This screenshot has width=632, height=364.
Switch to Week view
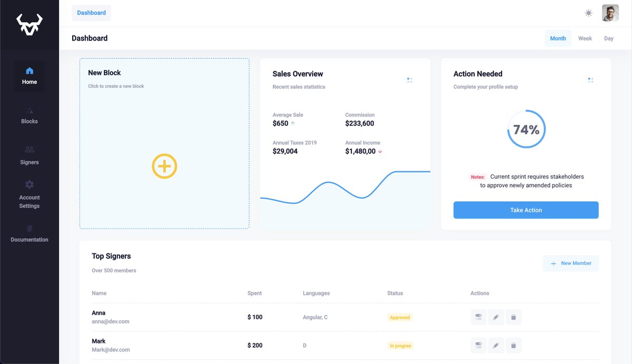coord(585,38)
